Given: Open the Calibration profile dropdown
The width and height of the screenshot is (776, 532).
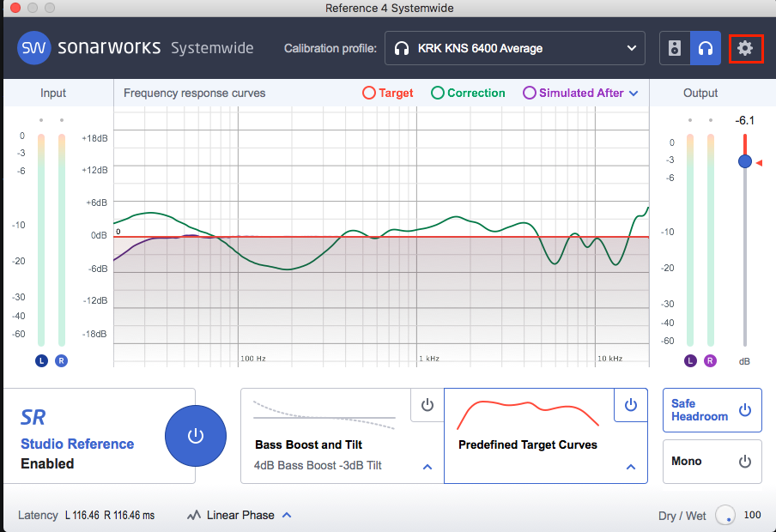Looking at the screenshot, I should point(515,48).
